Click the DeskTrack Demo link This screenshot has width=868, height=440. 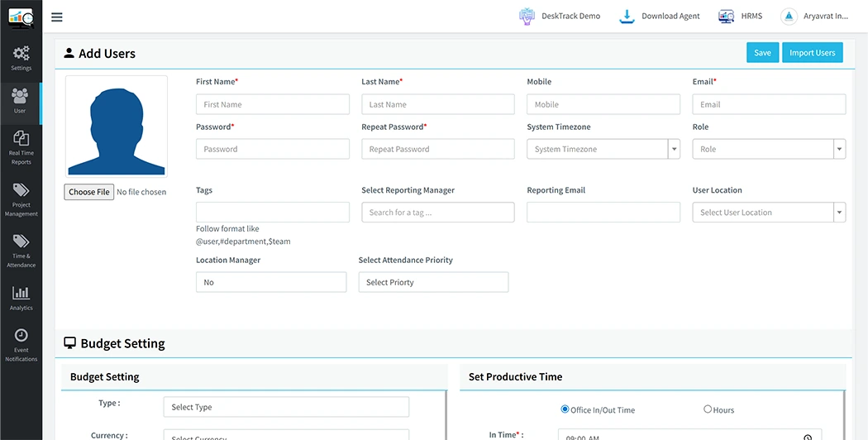click(x=569, y=16)
